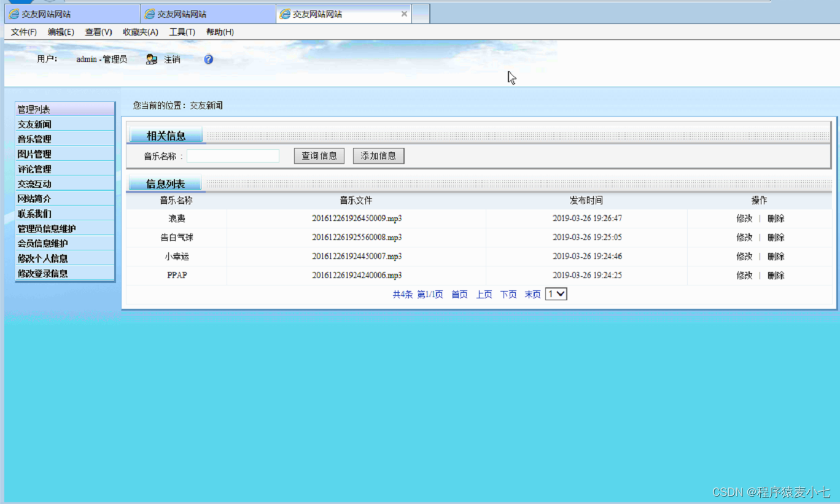Close the active 交友网站网站 browser tab
Image resolution: width=840 pixels, height=504 pixels.
404,14
